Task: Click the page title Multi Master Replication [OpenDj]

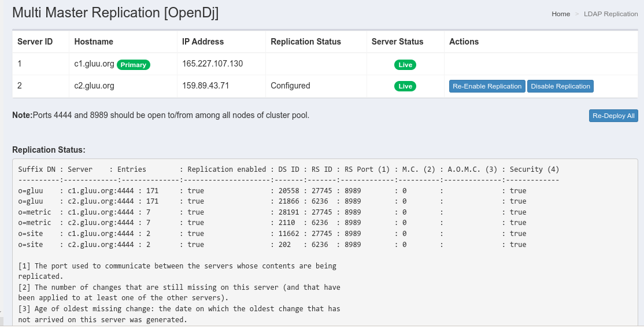Action: coord(116,13)
